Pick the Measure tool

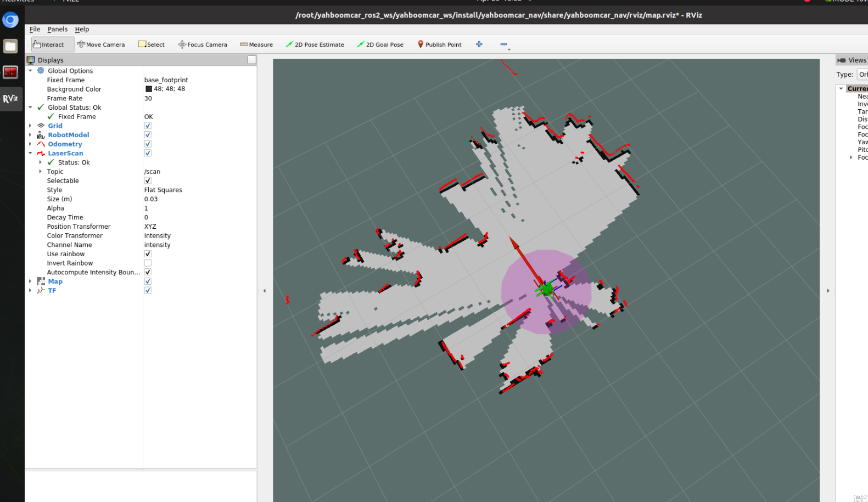tap(256, 44)
